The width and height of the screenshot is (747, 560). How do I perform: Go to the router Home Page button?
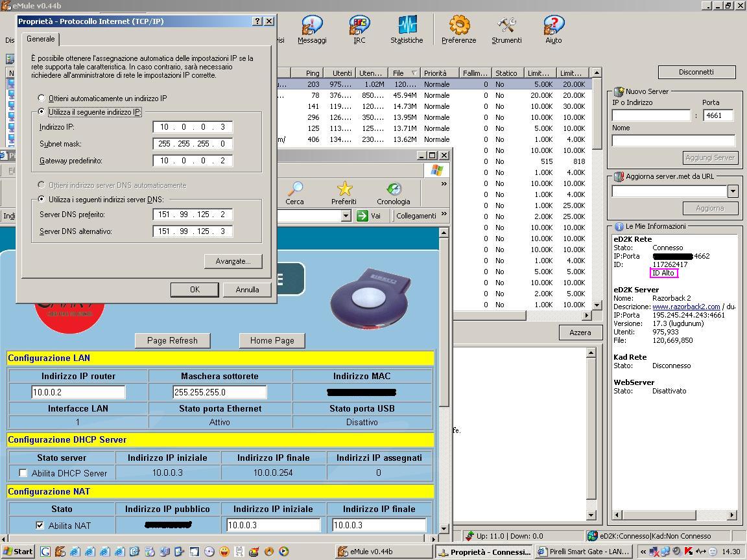coord(272,340)
